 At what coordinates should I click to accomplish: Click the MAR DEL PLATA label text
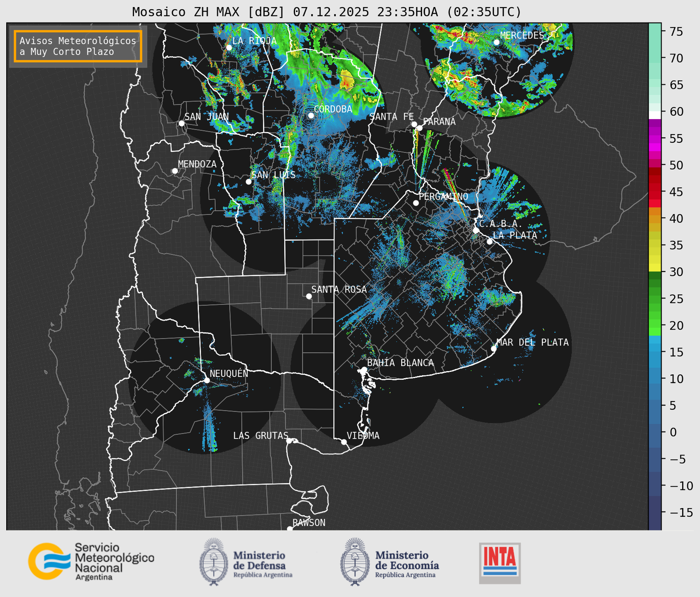[532, 343]
